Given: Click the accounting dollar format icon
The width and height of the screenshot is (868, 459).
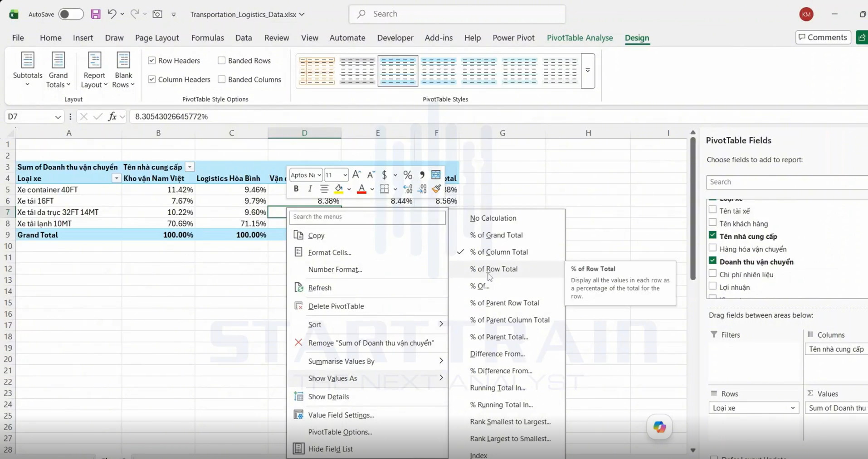Looking at the screenshot, I should point(385,175).
